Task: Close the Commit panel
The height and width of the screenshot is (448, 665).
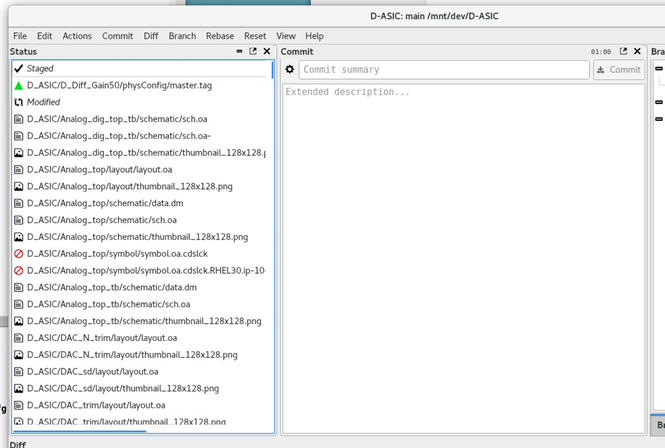Action: pos(638,51)
